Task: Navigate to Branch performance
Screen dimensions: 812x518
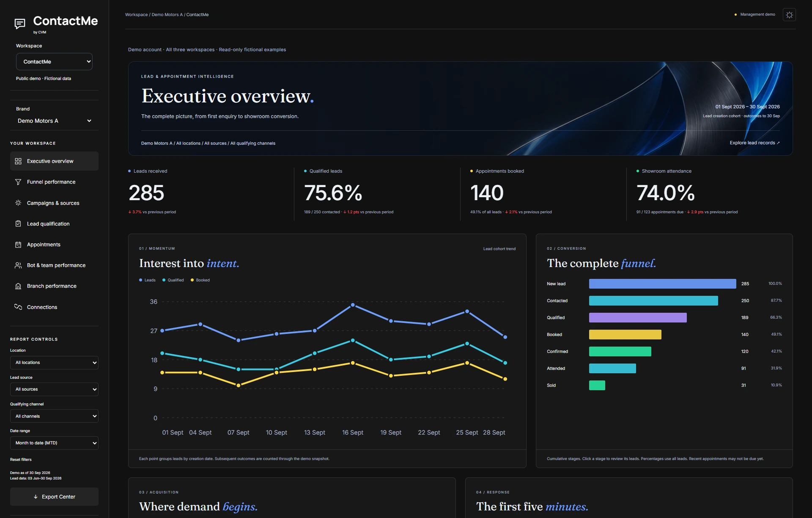Action: pyautogui.click(x=54, y=286)
